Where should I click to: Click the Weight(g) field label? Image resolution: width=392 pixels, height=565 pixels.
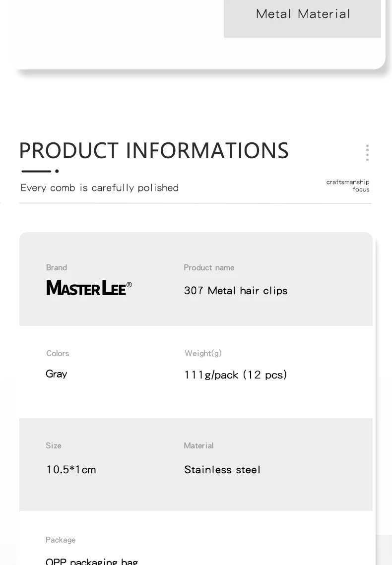[203, 353]
